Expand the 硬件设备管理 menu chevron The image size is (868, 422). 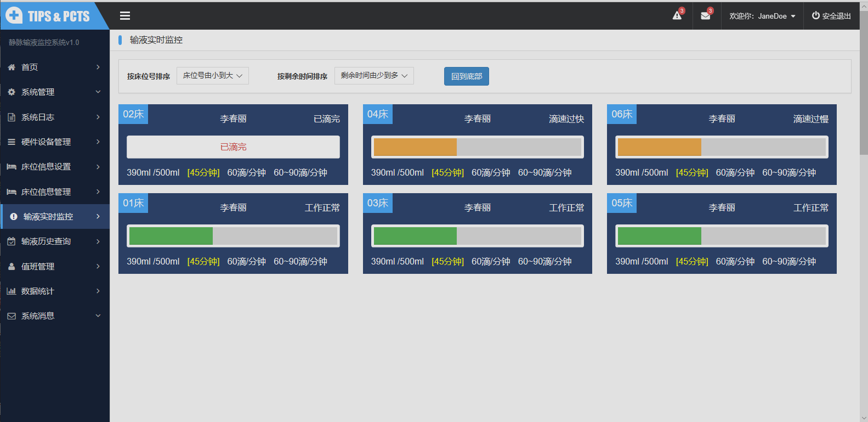click(x=98, y=142)
